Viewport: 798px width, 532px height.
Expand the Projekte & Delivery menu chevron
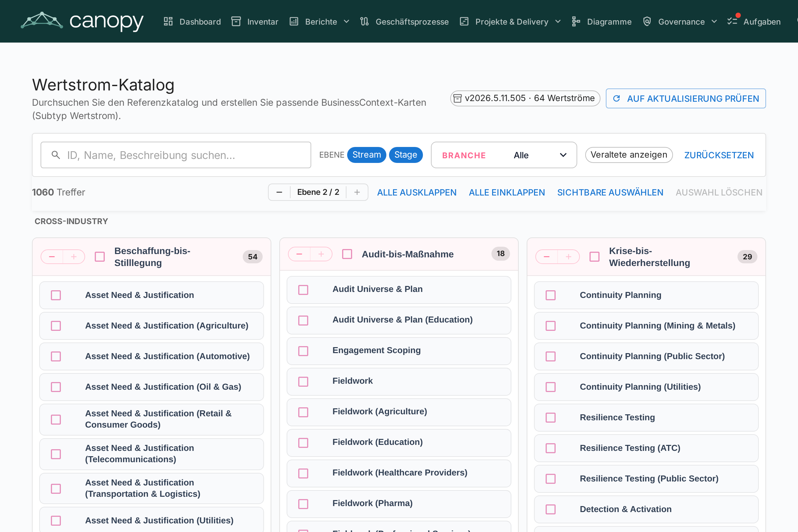tap(558, 22)
